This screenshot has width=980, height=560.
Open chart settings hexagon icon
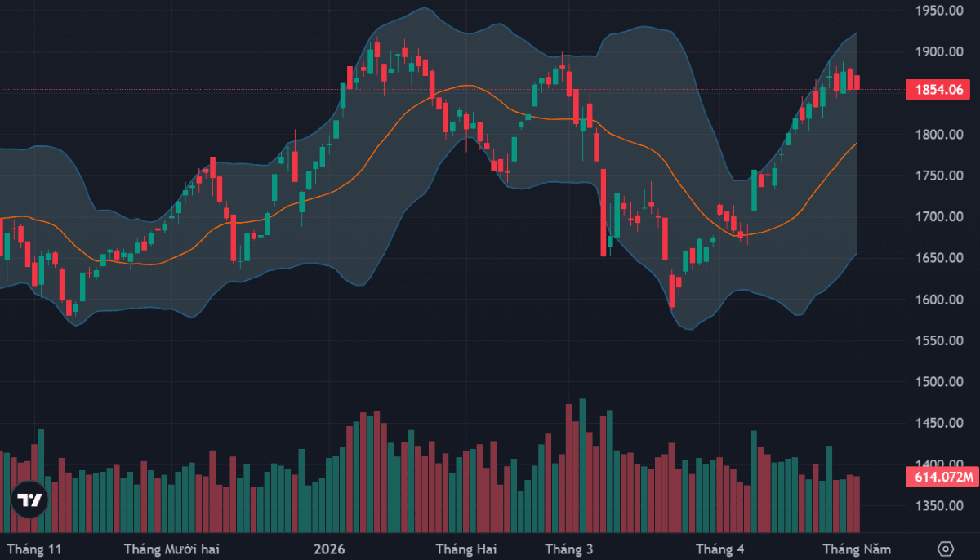tap(946, 549)
